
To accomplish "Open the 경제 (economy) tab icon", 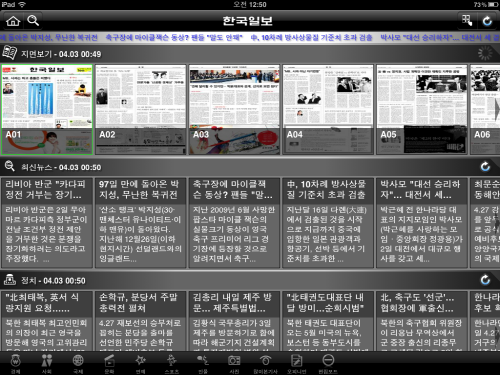I will tap(15, 363).
